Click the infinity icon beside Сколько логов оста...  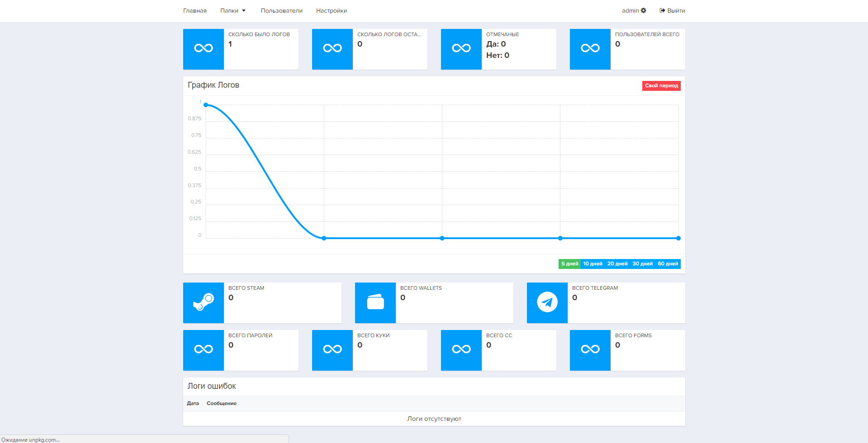pyautogui.click(x=332, y=48)
